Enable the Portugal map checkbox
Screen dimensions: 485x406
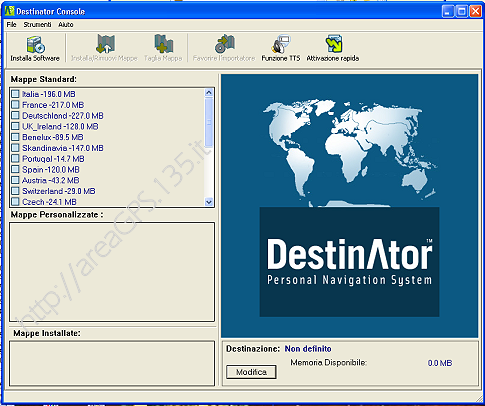pyautogui.click(x=15, y=159)
